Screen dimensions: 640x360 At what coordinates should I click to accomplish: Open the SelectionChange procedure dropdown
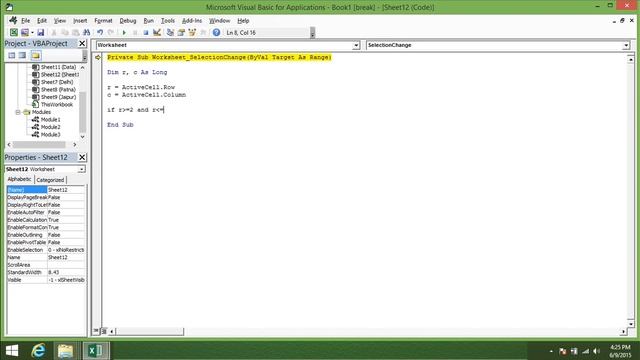(626, 45)
